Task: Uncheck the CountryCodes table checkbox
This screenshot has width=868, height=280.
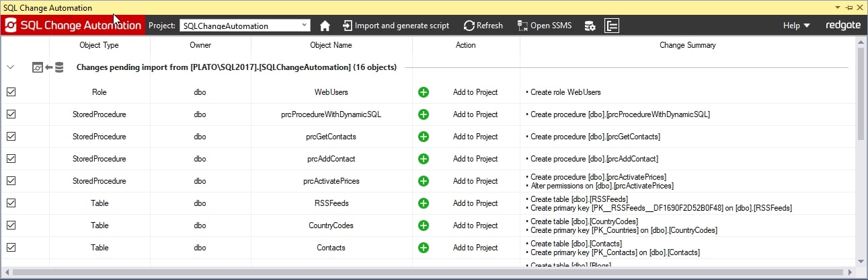Action: pyautogui.click(x=11, y=225)
